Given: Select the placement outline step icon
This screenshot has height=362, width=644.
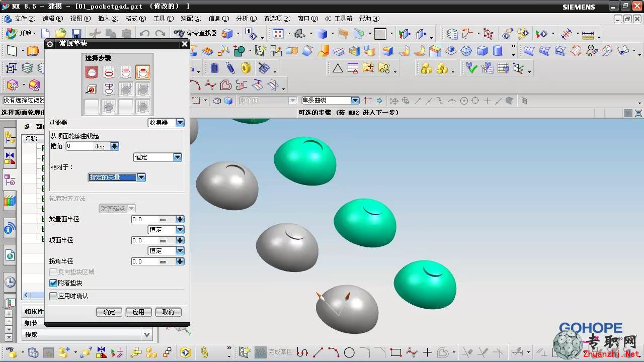Looking at the screenshot, I should tap(109, 72).
